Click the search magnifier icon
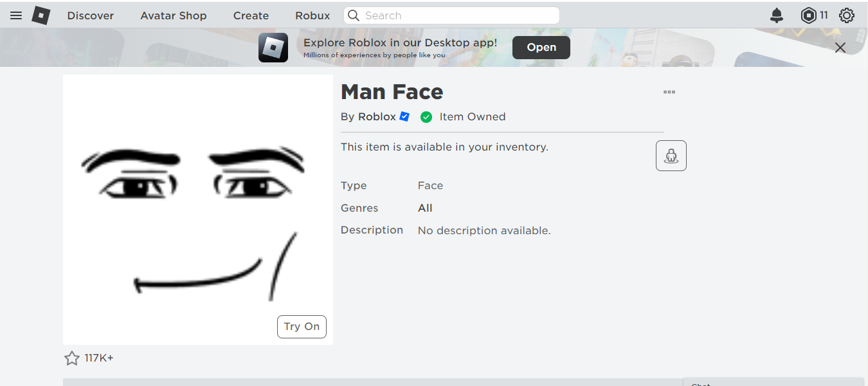 tap(353, 15)
